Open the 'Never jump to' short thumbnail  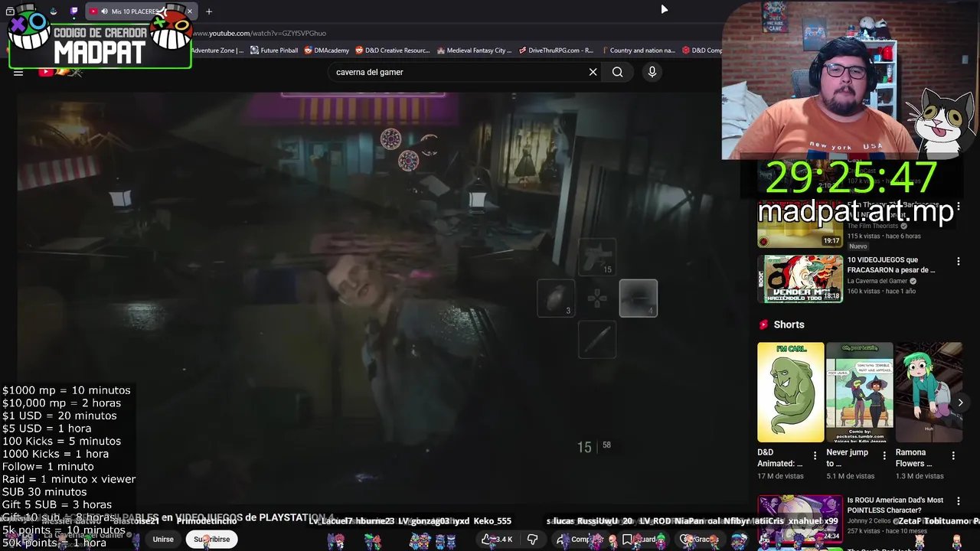[859, 392]
